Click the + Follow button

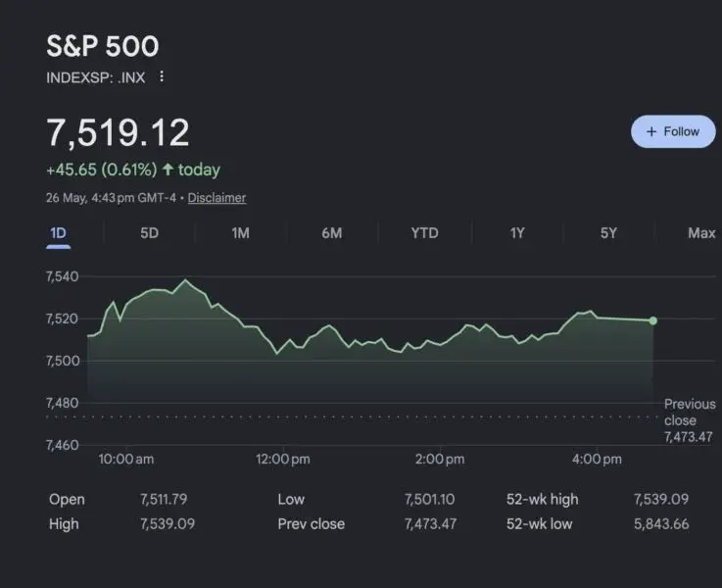click(673, 131)
